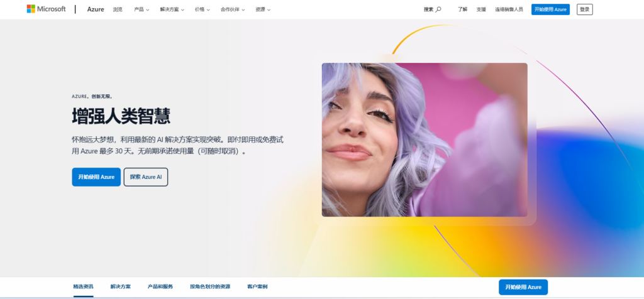Click 连络销售人员 link in header
644x299 pixels.
pos(509,9)
